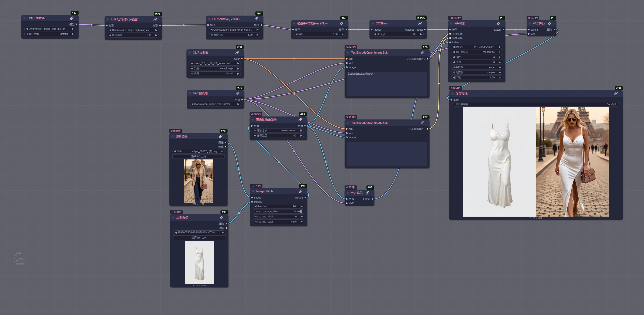The height and width of the screenshot is (315, 644).
Task: Increase 步数 value with right arrow
Action: point(499,57)
